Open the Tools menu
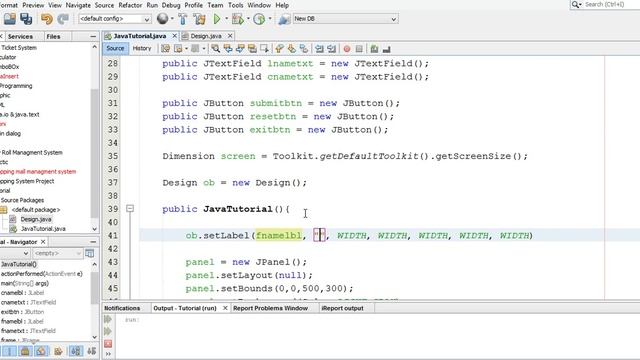Screen dimensions: 640x360 pyautogui.click(x=236, y=5)
